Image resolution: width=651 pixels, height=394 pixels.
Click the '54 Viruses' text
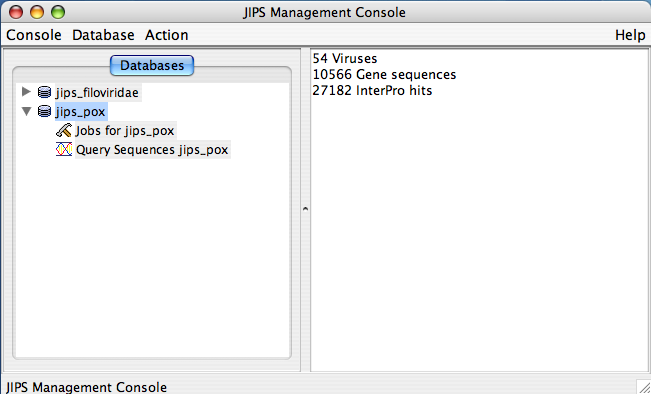coord(345,59)
